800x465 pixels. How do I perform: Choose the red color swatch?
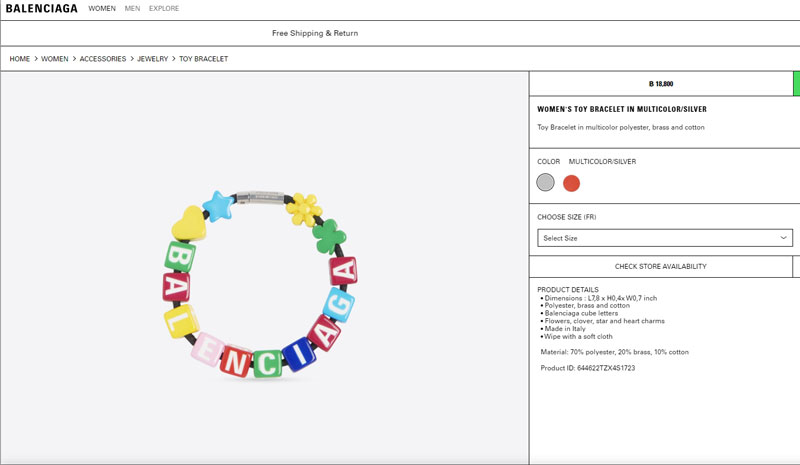pos(571,182)
